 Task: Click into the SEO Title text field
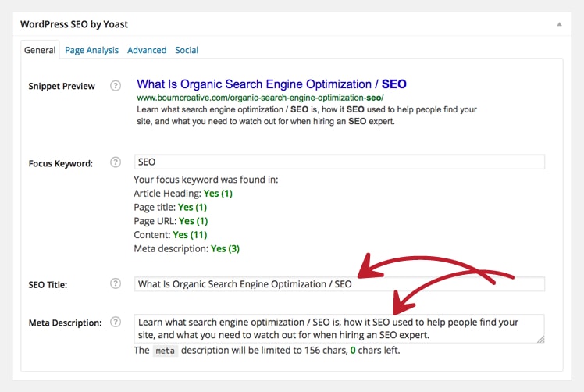click(340, 284)
